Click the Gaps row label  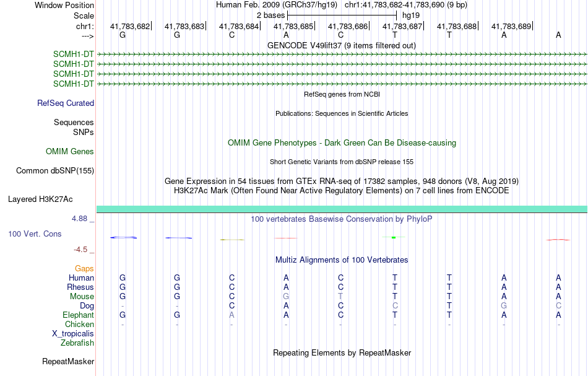pos(84,268)
